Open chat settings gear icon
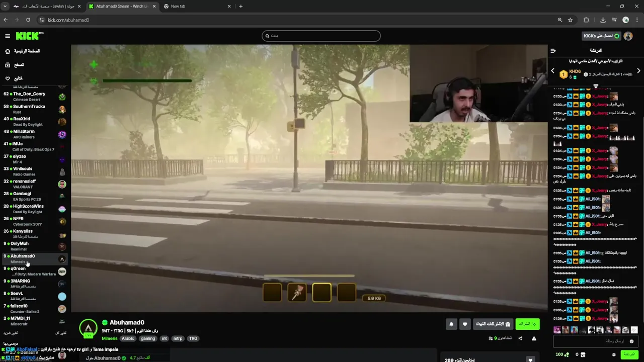The width and height of the screenshot is (644, 362). tap(614, 354)
